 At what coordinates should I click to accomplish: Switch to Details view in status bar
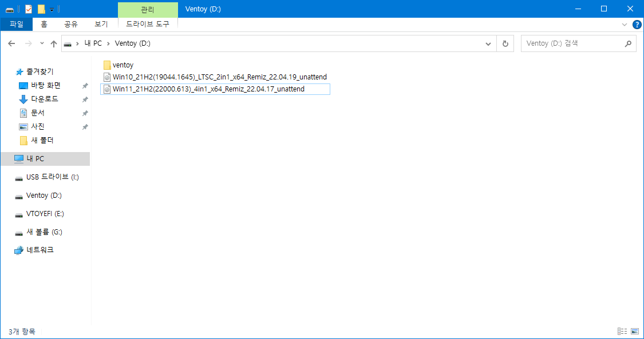point(622,331)
